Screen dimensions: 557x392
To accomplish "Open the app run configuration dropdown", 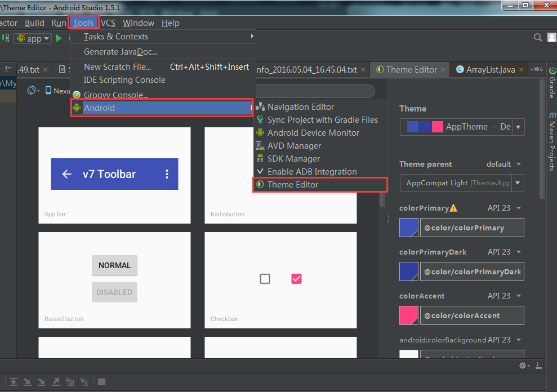I will click(33, 38).
